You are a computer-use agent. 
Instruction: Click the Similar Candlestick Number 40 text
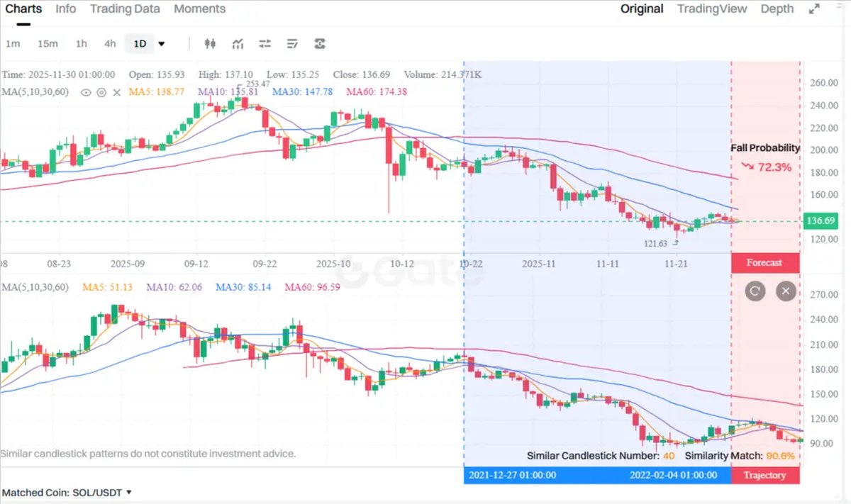[x=601, y=456]
